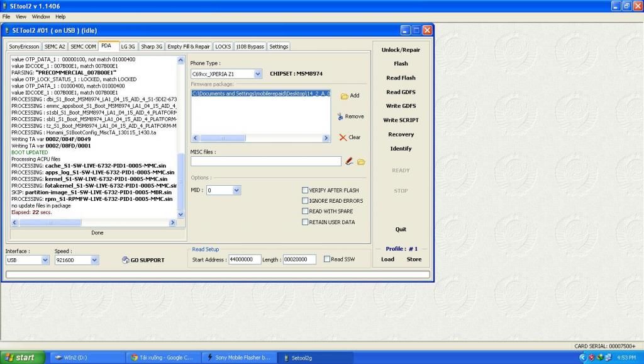Click log scroll down arrow
Image resolution: width=644 pixels, height=364 pixels.
180,214
